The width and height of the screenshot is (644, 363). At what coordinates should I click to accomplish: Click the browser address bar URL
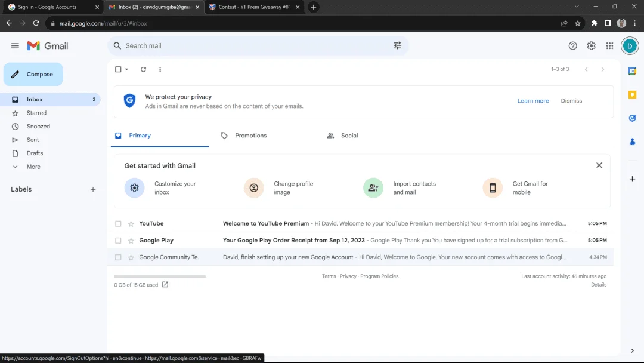click(x=103, y=23)
